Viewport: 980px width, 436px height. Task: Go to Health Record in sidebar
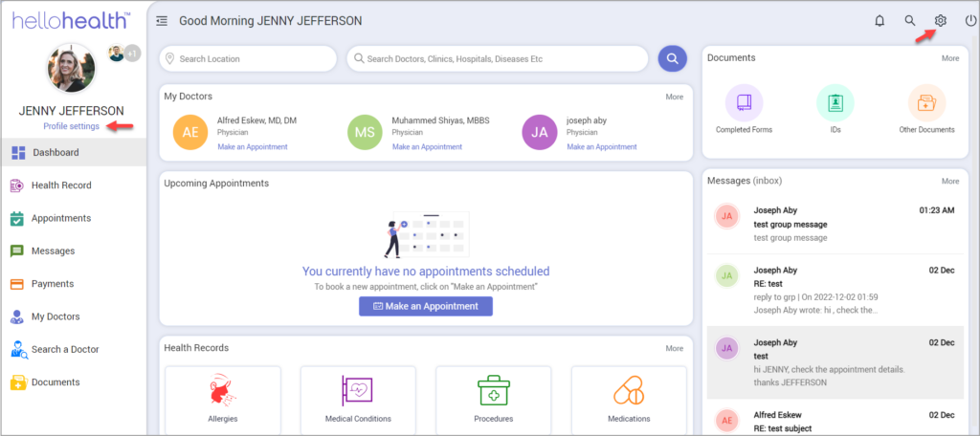[x=61, y=185]
